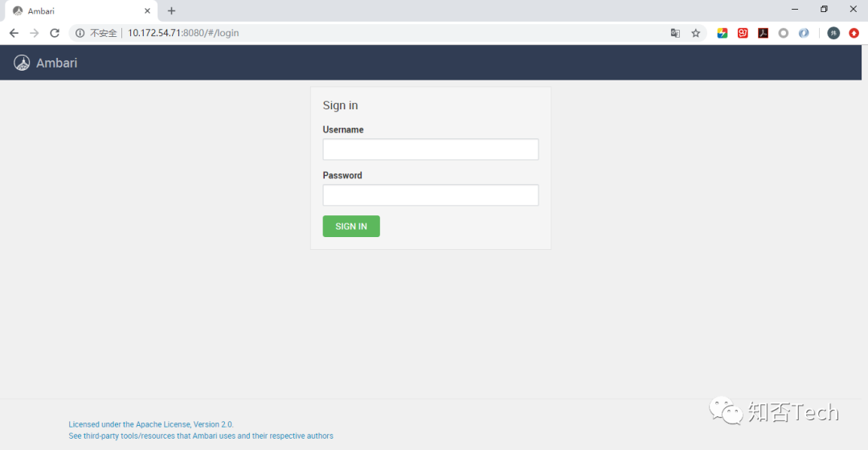Go back using browser back arrow
Viewport: 868px width, 450px height.
click(x=14, y=33)
